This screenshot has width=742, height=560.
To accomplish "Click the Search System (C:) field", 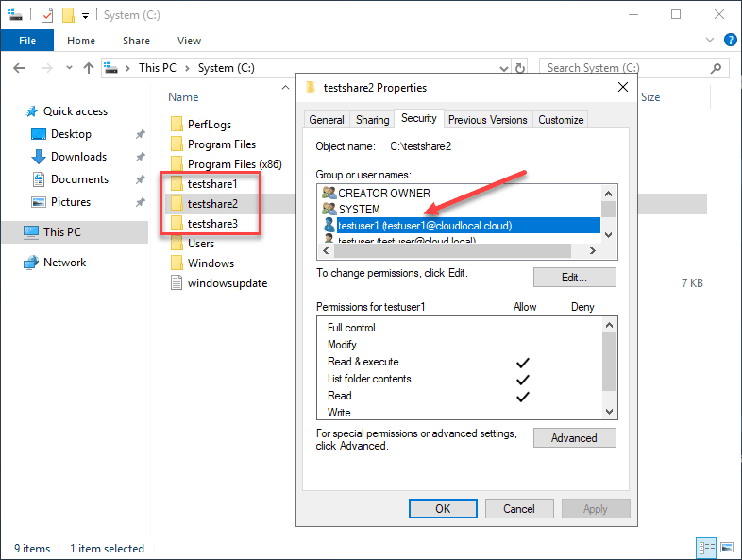I will point(632,68).
